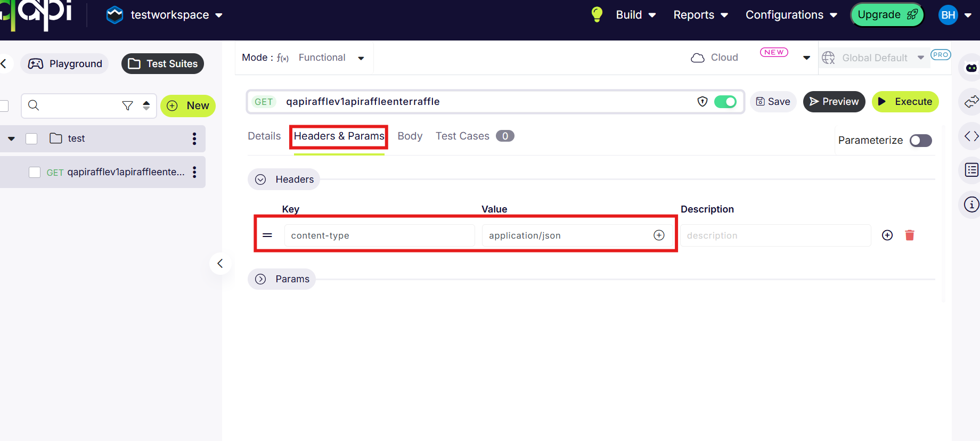Click the shield security icon in URL bar
Viewport: 980px width, 441px height.
(x=703, y=101)
